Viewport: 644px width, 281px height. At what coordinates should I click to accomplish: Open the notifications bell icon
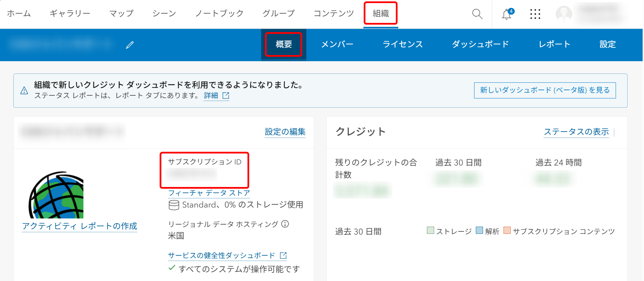(507, 14)
